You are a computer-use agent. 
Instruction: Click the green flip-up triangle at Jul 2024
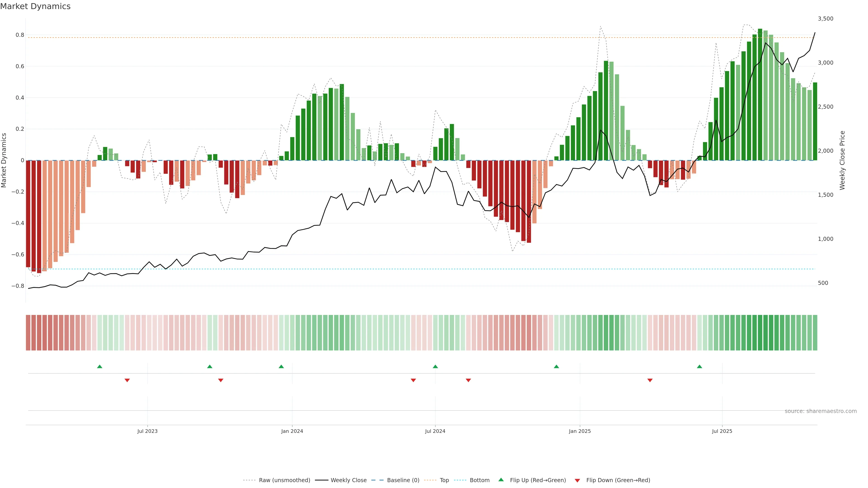pyautogui.click(x=435, y=366)
